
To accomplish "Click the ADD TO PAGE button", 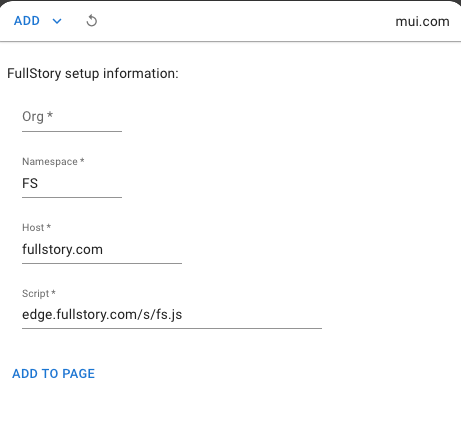I will [x=54, y=374].
